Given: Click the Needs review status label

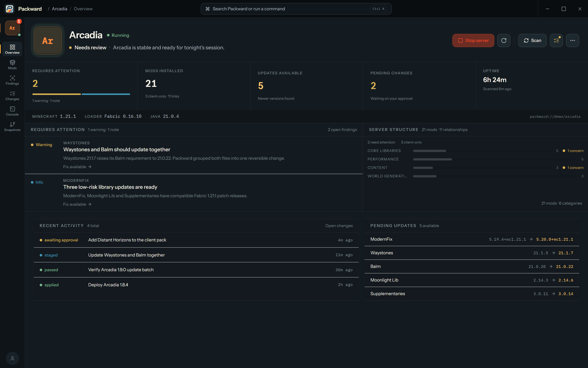Looking at the screenshot, I should pyautogui.click(x=90, y=47).
